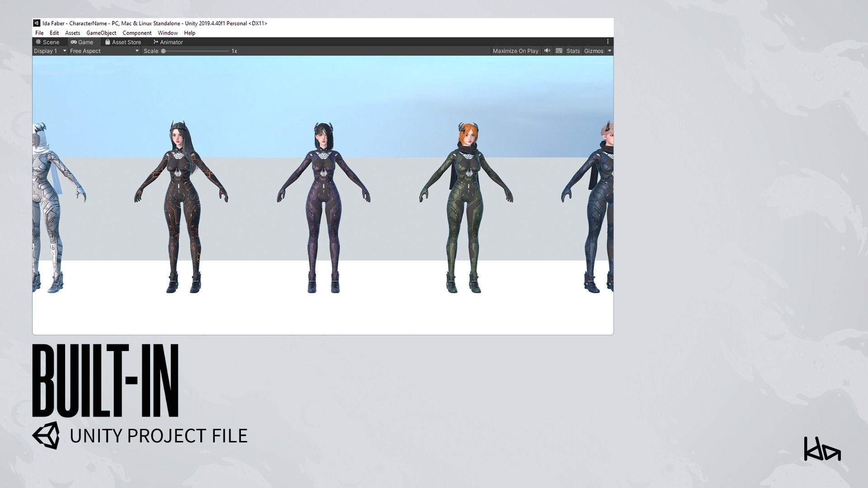This screenshot has height=488, width=868.
Task: Open the GameObject menu
Action: click(x=101, y=33)
